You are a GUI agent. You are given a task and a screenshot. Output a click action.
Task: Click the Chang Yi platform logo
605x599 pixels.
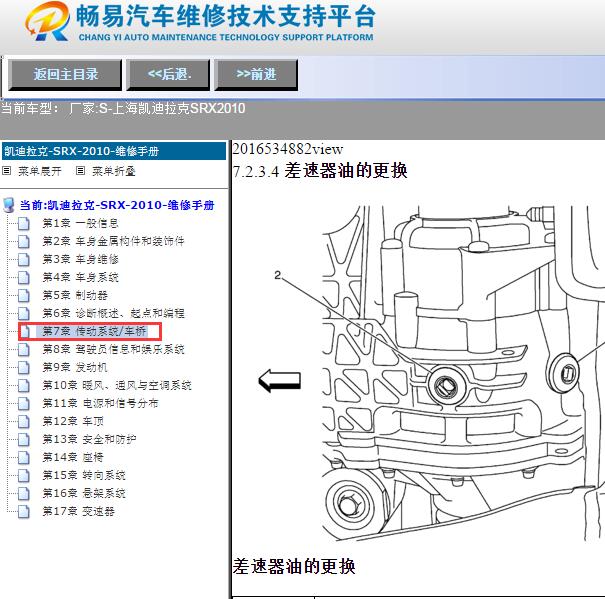(x=200, y=22)
